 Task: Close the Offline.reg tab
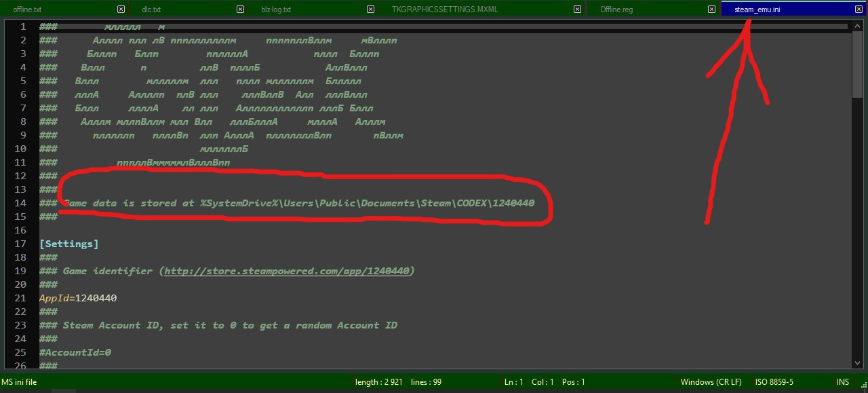click(x=711, y=10)
